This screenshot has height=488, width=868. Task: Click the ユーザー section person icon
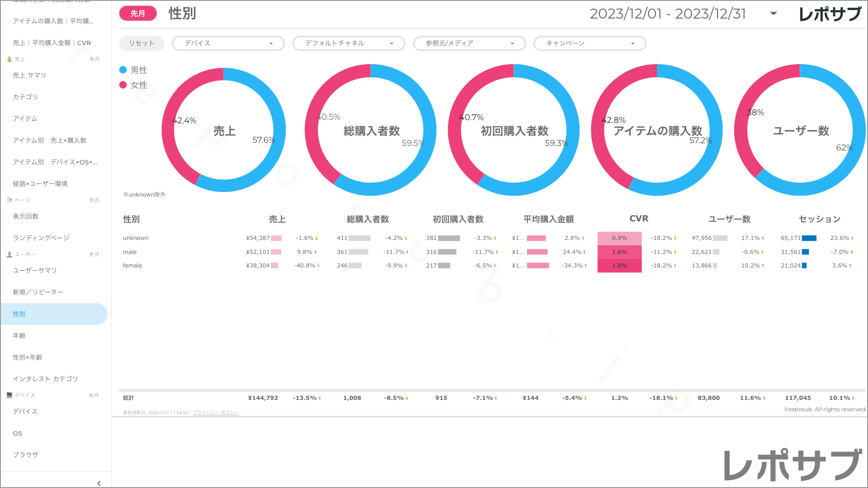9,254
